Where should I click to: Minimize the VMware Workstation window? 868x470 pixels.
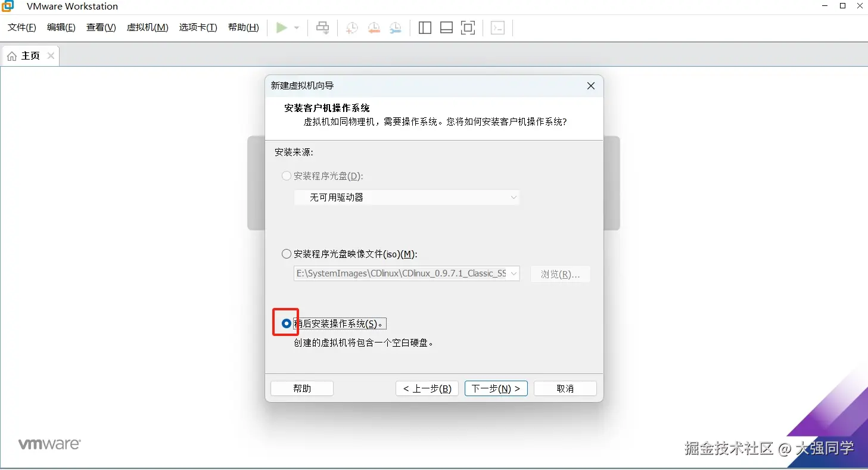click(825, 6)
